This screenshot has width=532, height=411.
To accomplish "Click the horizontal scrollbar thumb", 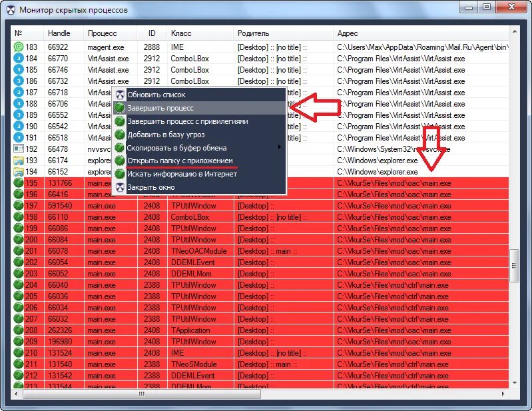I will coord(141,394).
